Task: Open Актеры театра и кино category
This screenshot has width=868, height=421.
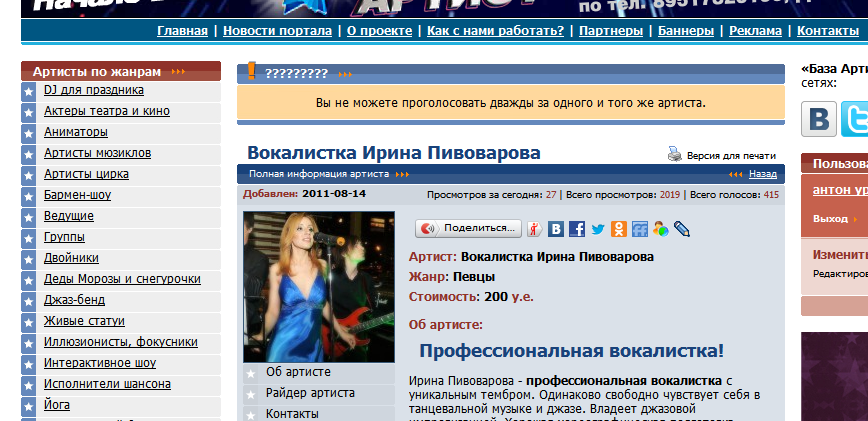Action: [x=107, y=111]
